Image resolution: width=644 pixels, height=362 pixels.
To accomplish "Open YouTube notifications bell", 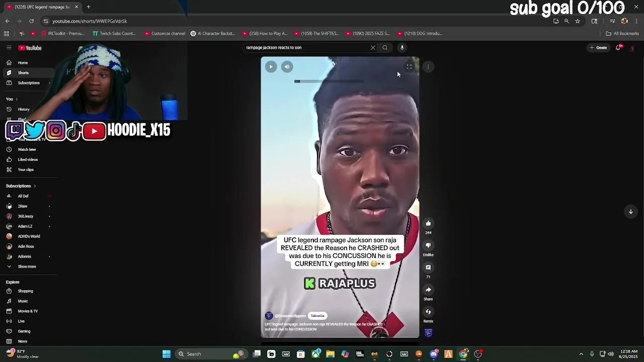I will pos(618,48).
